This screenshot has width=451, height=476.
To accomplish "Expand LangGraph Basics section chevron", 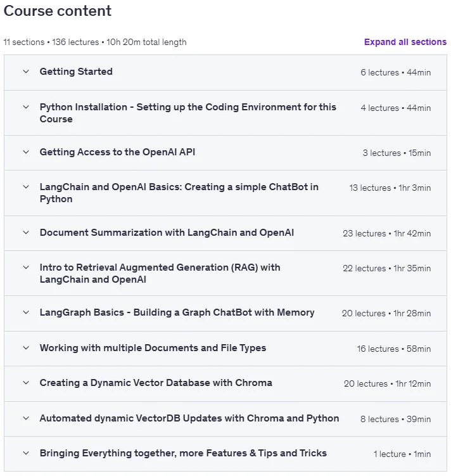I will (26, 312).
